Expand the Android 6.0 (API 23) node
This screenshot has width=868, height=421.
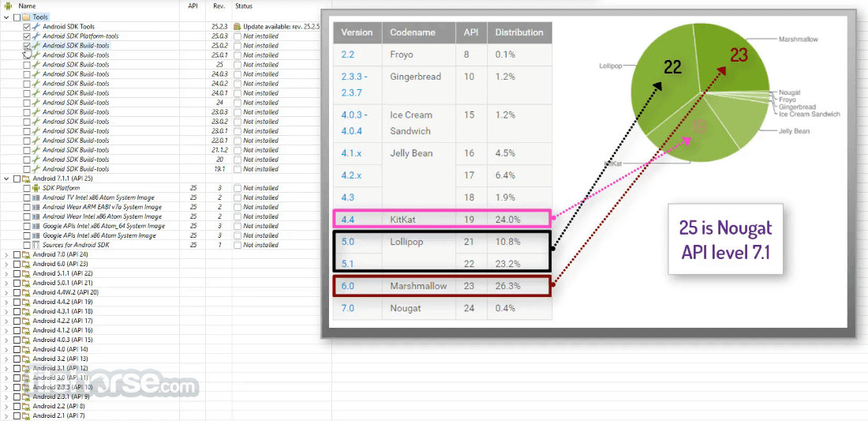click(x=6, y=264)
